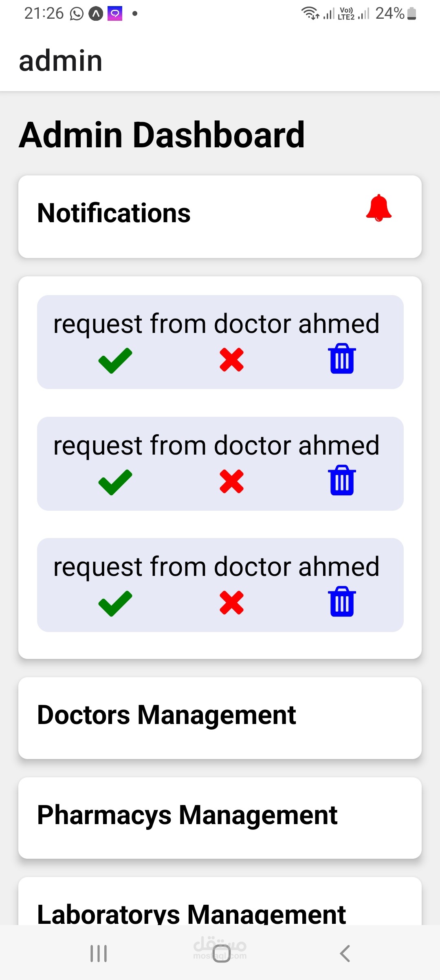Select the third request notification text
The image size is (440, 980).
216,567
